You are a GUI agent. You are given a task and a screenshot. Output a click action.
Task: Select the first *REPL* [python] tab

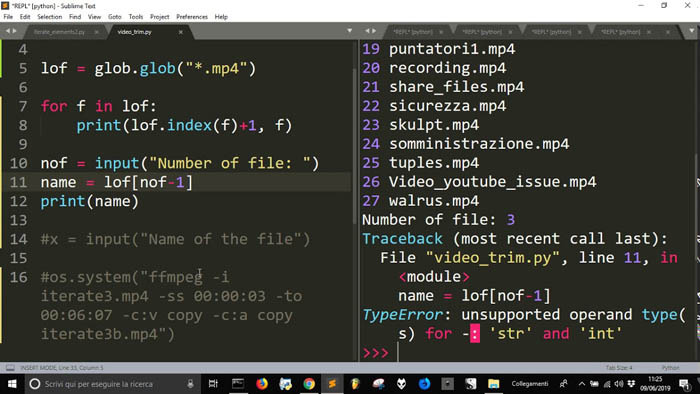coord(413,32)
